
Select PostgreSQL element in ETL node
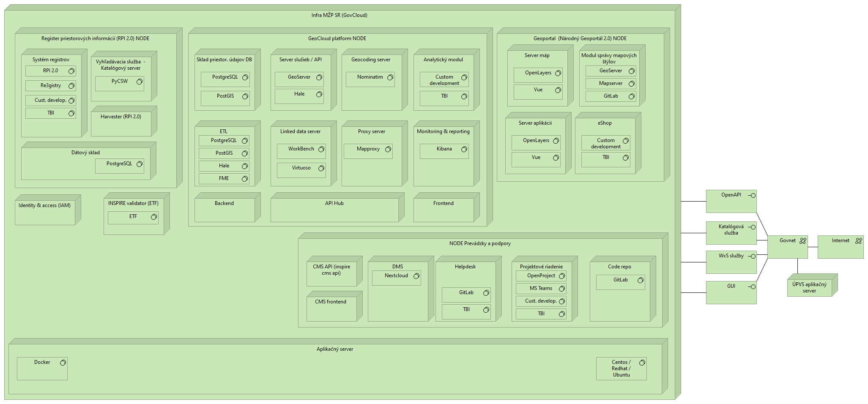(224, 140)
